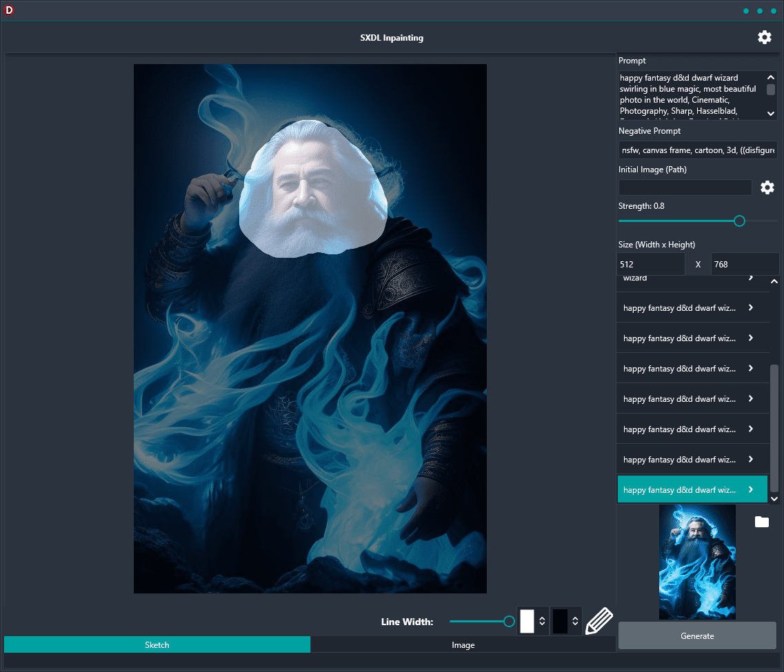This screenshot has width=784, height=672.
Task: Click the prompt scroll-down arrow
Action: (770, 114)
